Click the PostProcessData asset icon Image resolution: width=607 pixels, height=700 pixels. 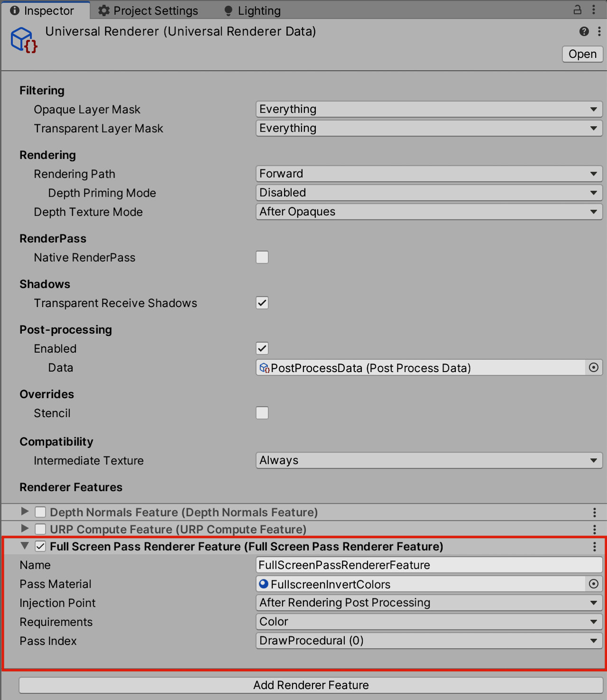(x=265, y=368)
